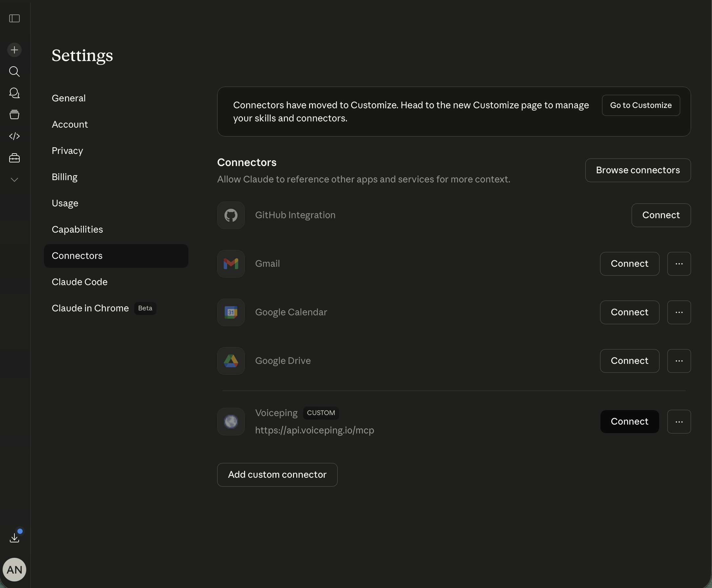Toggle the sidebar panel icon
712x588 pixels.
point(14,18)
